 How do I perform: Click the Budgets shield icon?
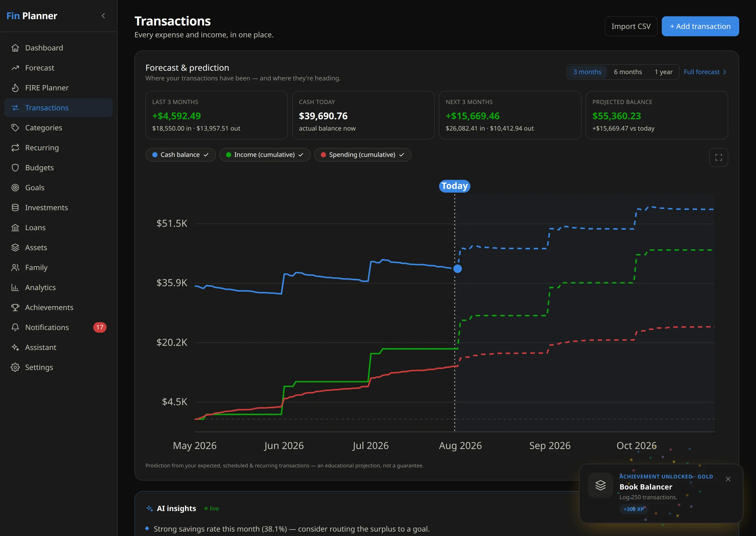pyautogui.click(x=15, y=168)
